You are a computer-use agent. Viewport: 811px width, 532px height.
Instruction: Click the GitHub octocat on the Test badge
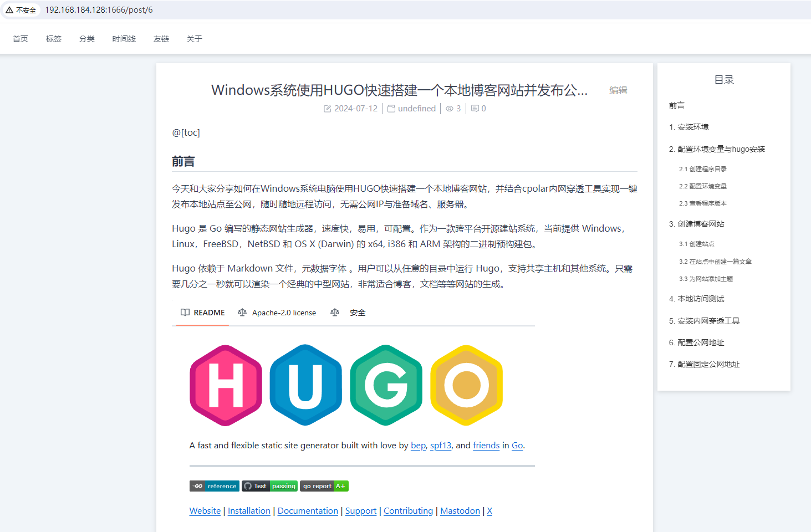point(248,486)
